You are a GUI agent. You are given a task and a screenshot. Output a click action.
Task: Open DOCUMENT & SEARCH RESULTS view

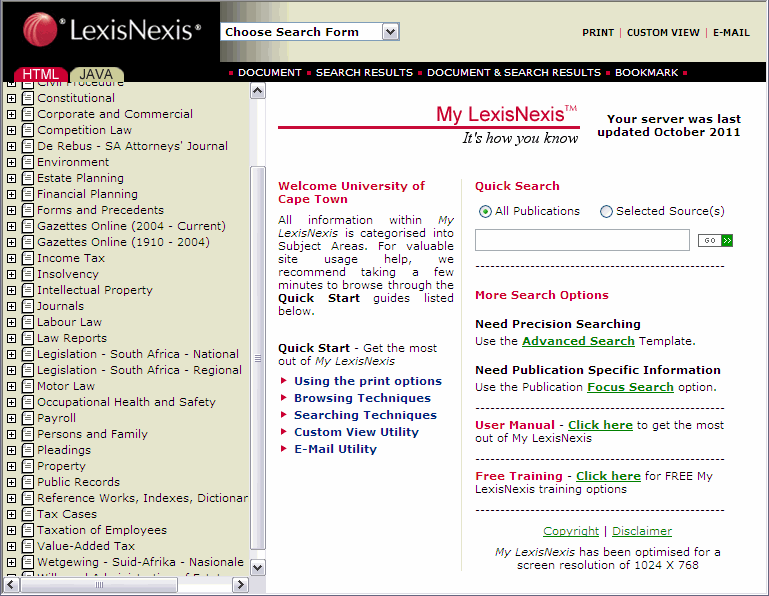pyautogui.click(x=514, y=73)
